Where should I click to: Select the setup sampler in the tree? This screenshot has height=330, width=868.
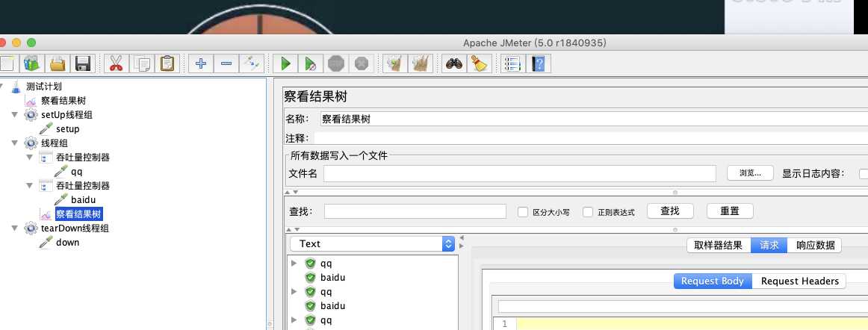[x=67, y=129]
